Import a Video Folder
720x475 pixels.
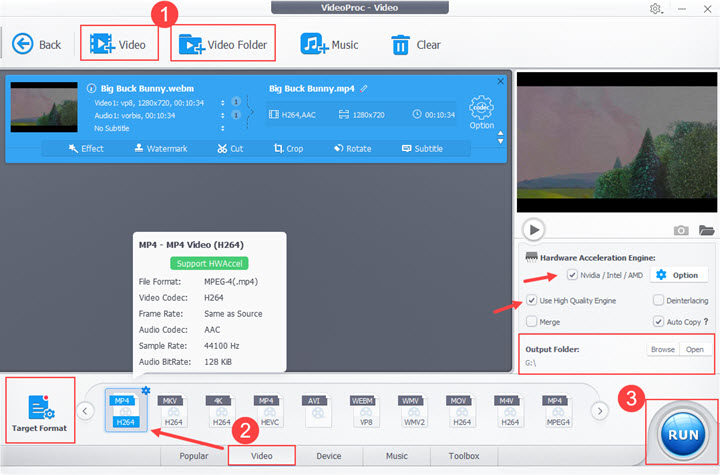(223, 45)
